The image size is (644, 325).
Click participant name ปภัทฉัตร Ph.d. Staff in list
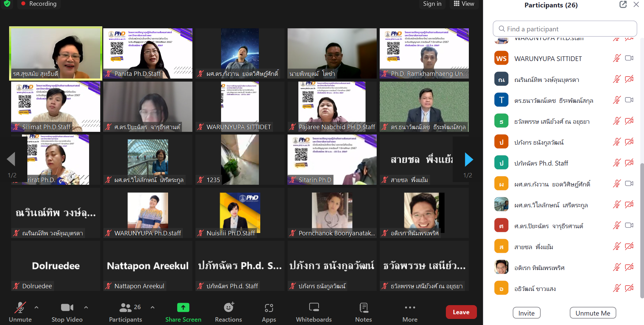pyautogui.click(x=541, y=163)
